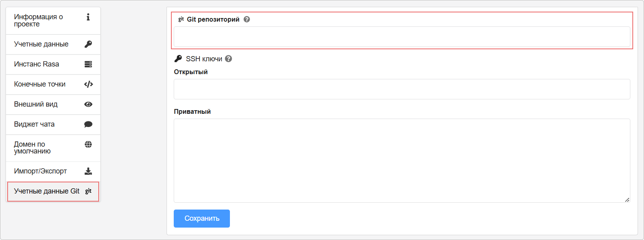Open the Конечные точки menu item

(40, 84)
